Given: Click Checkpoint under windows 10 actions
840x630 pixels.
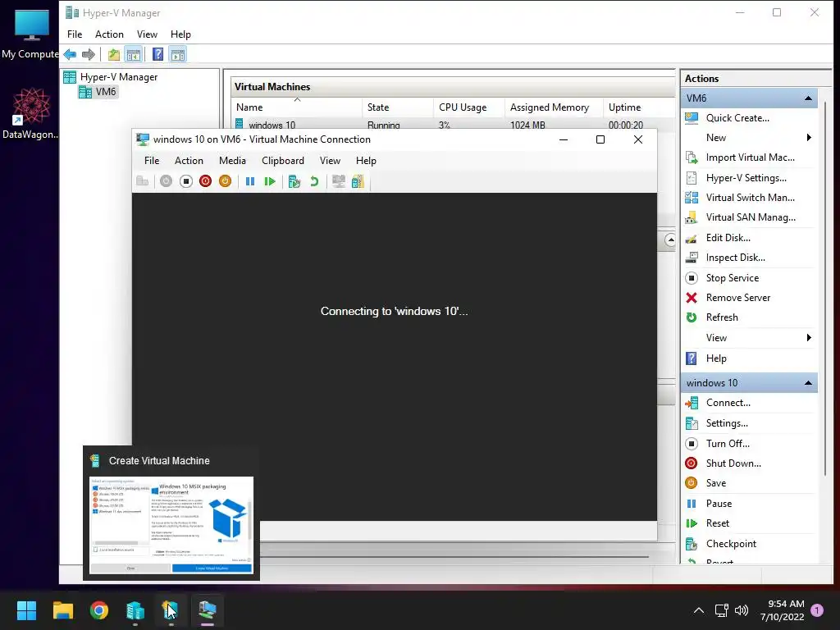Looking at the screenshot, I should (731, 544).
